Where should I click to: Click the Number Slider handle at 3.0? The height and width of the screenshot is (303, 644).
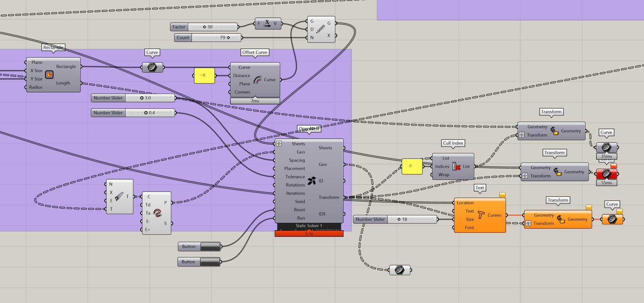142,98
